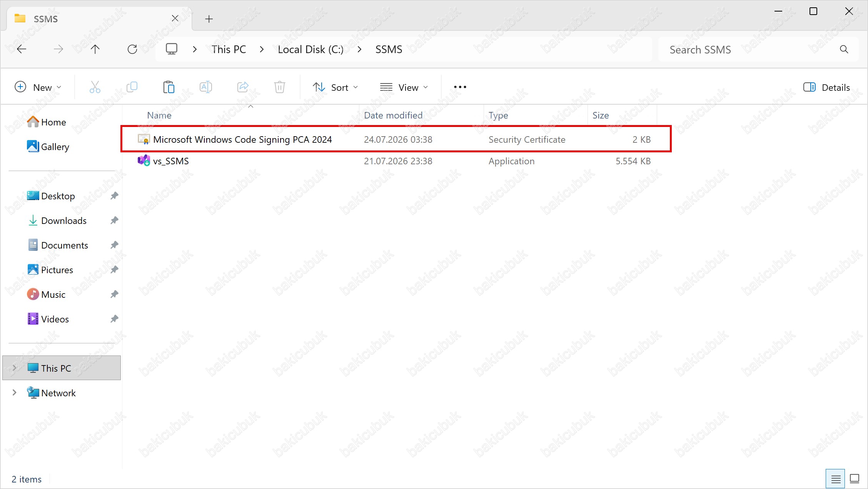This screenshot has height=489, width=868.
Task: Unpin Desktop from Quick access
Action: tap(114, 196)
